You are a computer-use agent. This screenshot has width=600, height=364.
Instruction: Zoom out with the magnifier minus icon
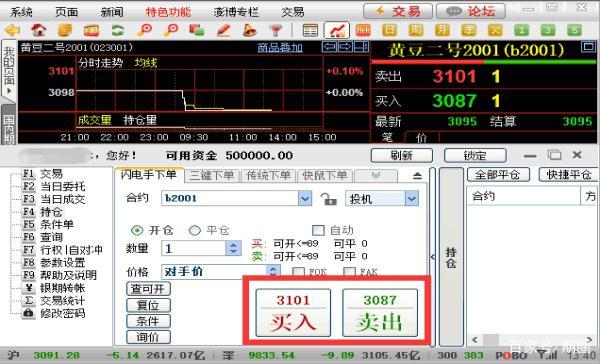point(171,30)
